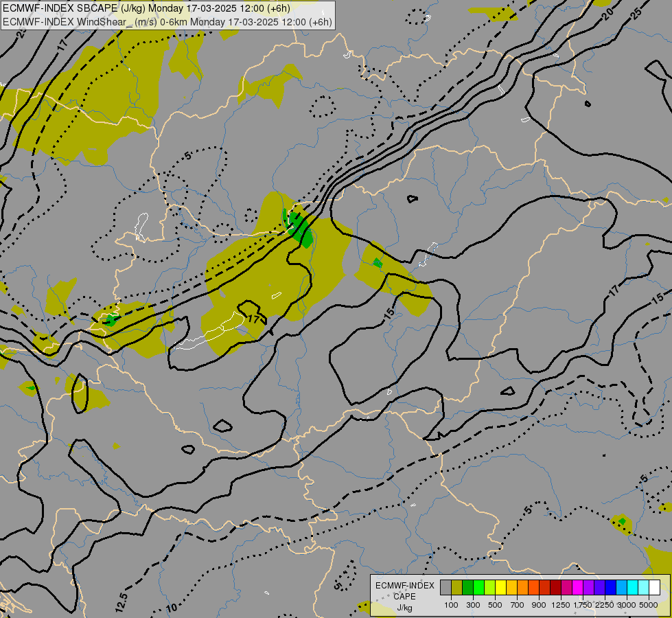Click the 2250 value on the legend scale

604,605
